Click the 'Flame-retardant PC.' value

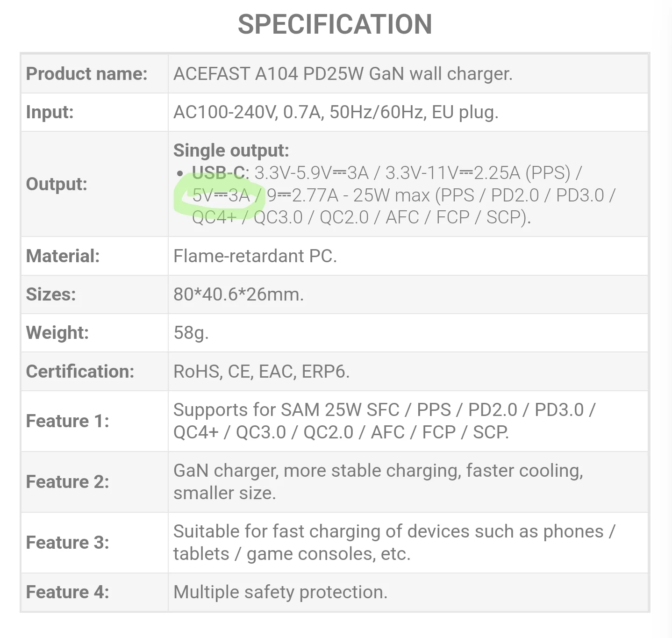coord(255,256)
